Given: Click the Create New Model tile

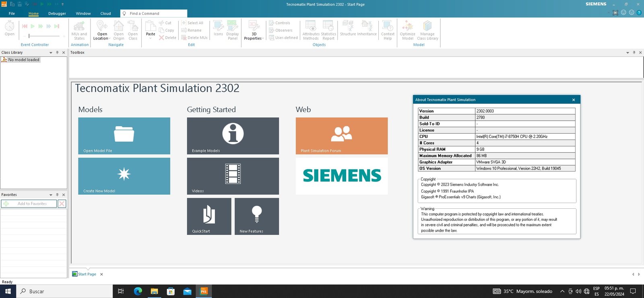Looking at the screenshot, I should point(124,176).
